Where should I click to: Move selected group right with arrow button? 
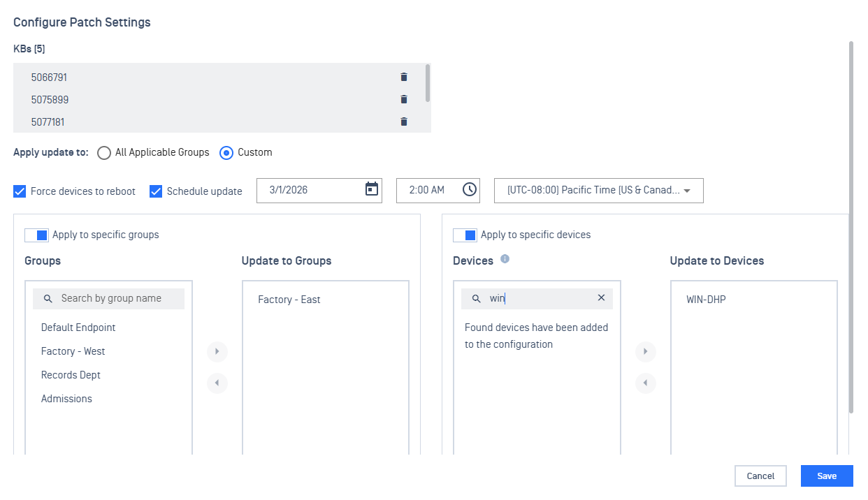point(217,351)
